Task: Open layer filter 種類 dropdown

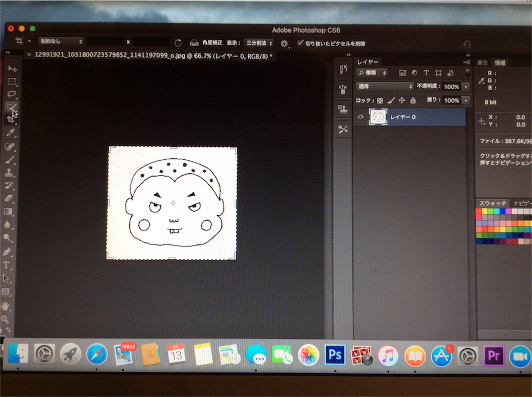Action: pyautogui.click(x=372, y=73)
